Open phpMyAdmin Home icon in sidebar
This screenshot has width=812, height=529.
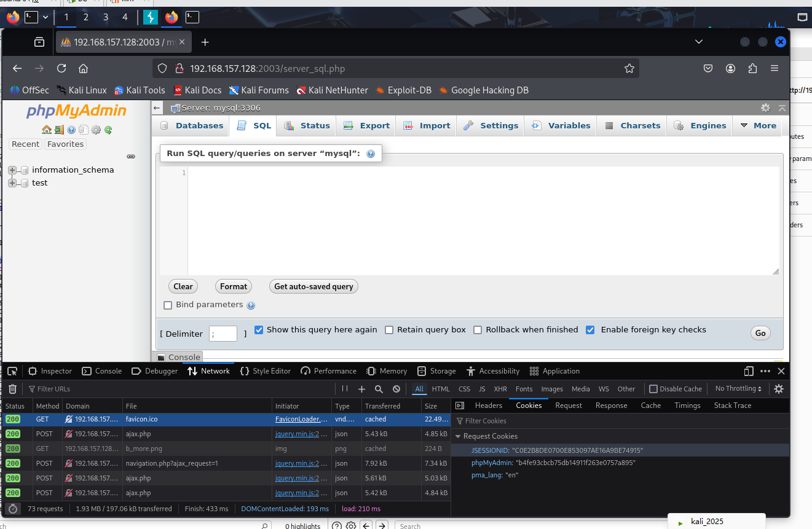47,130
